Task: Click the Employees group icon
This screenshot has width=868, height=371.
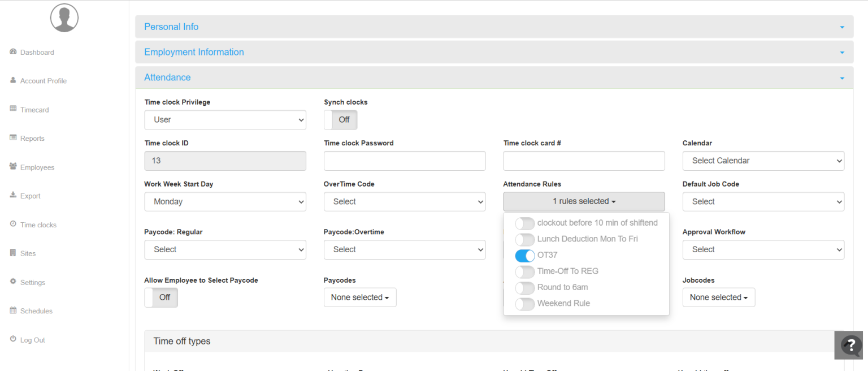Action: (13, 167)
